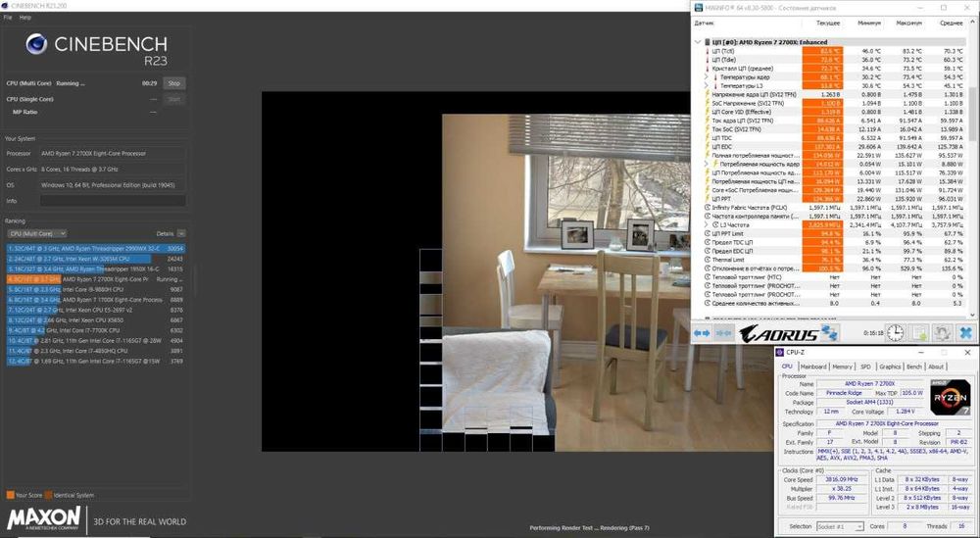Image resolution: width=980 pixels, height=538 pixels.
Task: Click the HWiNFO title bar app icon
Action: tap(698, 8)
